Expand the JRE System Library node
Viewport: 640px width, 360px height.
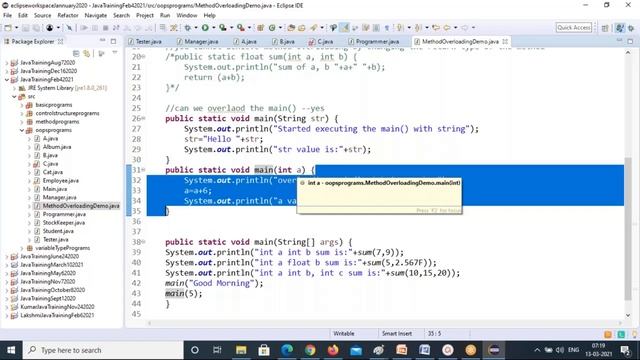[x=14, y=88]
